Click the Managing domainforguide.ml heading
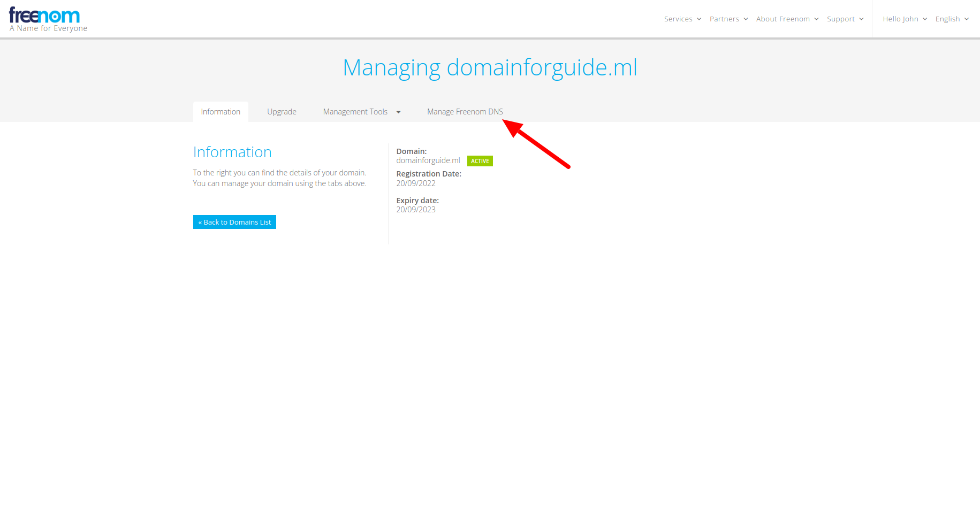The image size is (980, 507). pos(490,68)
